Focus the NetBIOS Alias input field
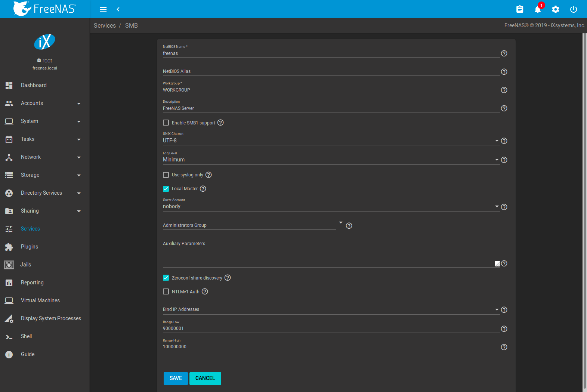The height and width of the screenshot is (392, 587). click(x=331, y=71)
